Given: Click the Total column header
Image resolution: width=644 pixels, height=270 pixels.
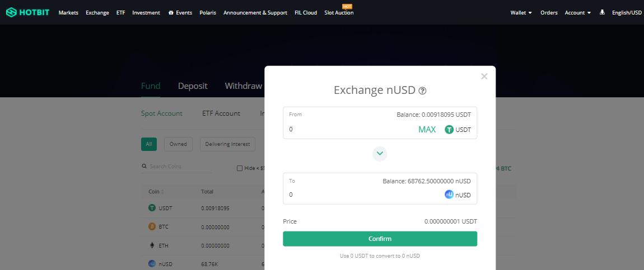Looking at the screenshot, I should [x=207, y=192].
